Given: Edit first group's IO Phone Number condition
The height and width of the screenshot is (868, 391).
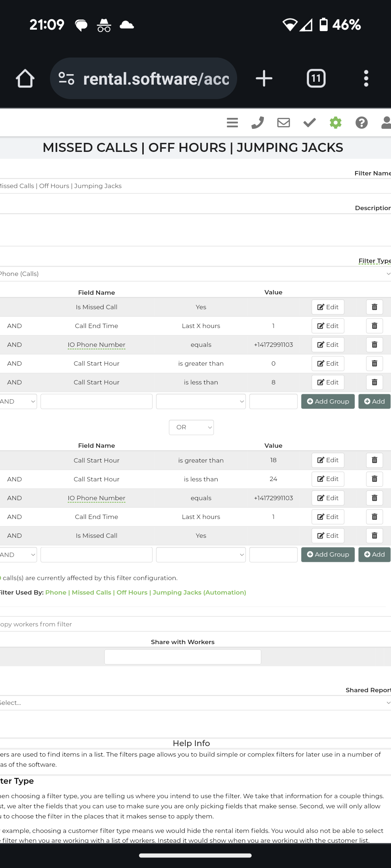Looking at the screenshot, I should [328, 345].
